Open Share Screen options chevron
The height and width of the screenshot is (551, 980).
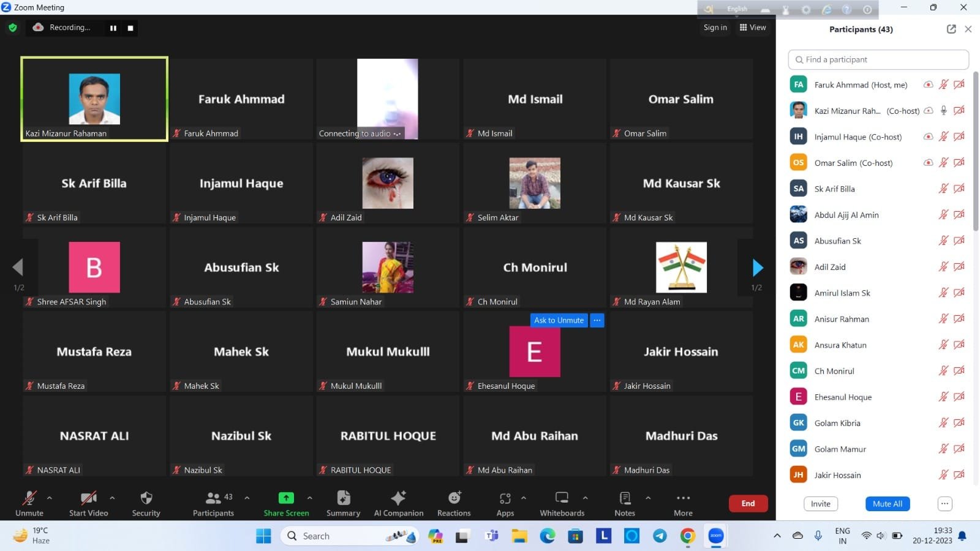[309, 498]
